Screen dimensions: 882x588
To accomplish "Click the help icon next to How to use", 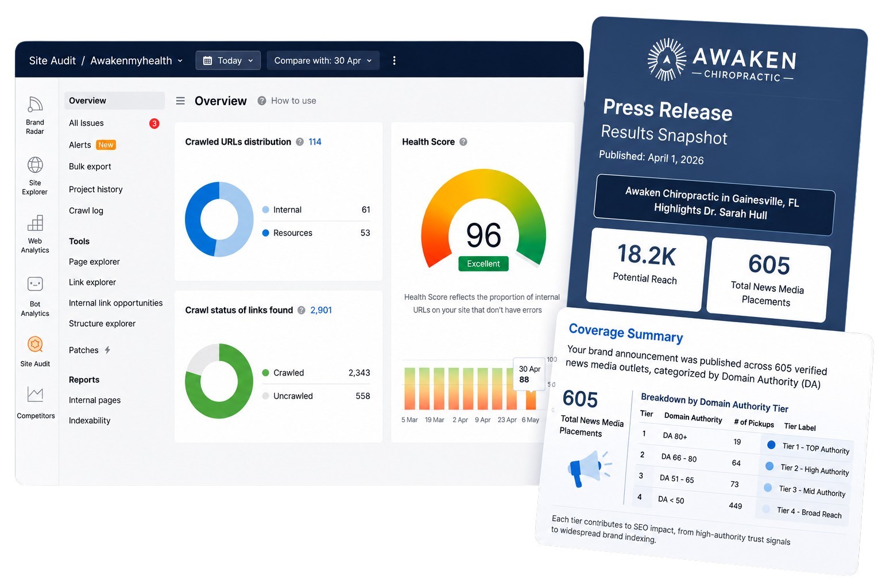I will [x=262, y=100].
